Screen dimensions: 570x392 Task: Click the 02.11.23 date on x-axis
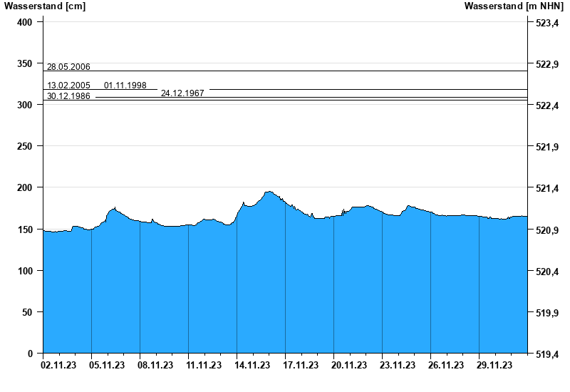(58, 365)
